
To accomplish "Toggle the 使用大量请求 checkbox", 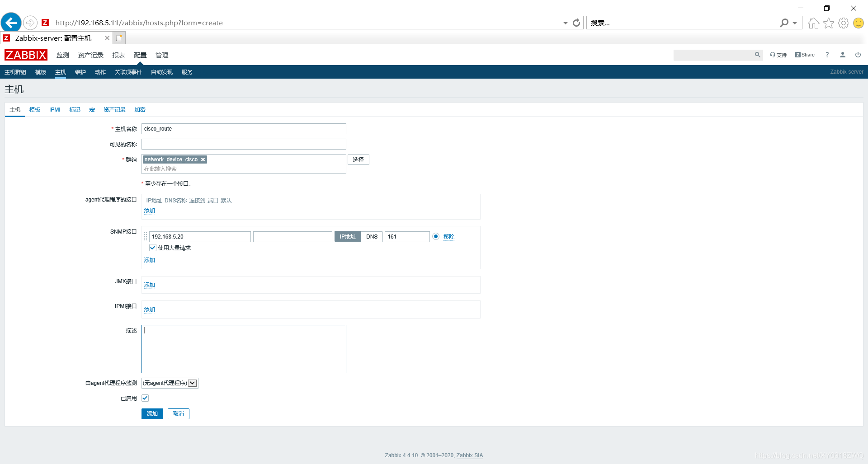I will click(153, 248).
